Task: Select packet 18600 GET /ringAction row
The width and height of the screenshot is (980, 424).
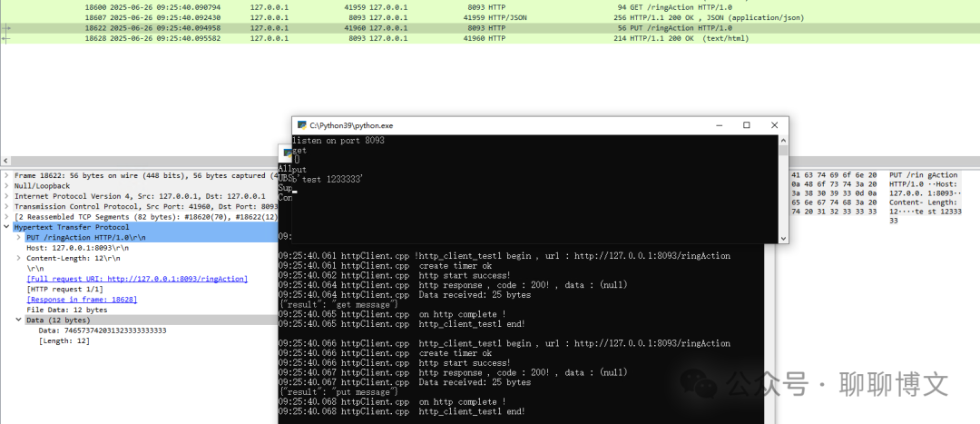Action: (490, 7)
